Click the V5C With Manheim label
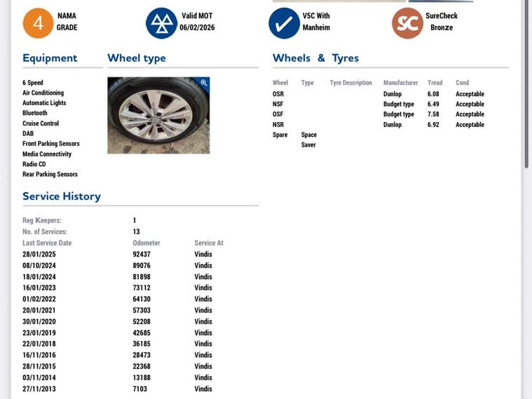The width and height of the screenshot is (532, 399). point(316,22)
